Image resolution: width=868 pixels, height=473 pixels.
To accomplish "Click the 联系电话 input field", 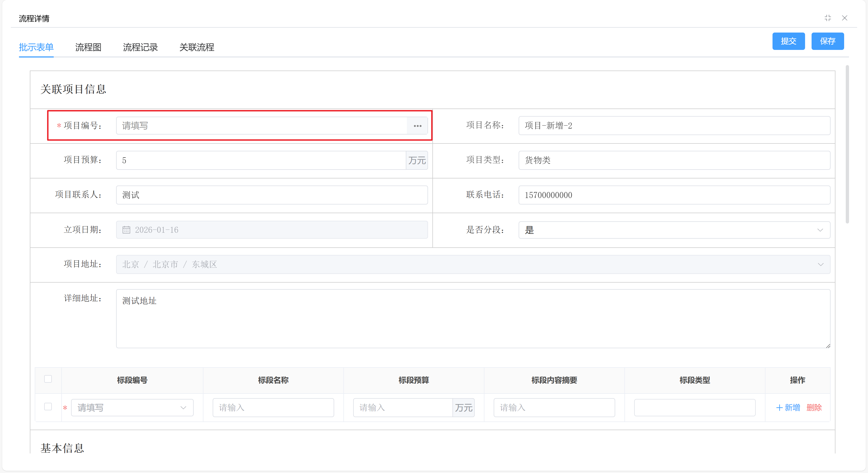I will [x=674, y=195].
